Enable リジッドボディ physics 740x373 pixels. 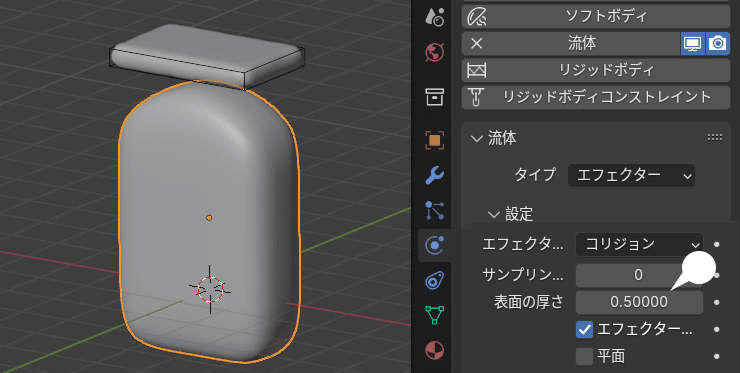(596, 70)
